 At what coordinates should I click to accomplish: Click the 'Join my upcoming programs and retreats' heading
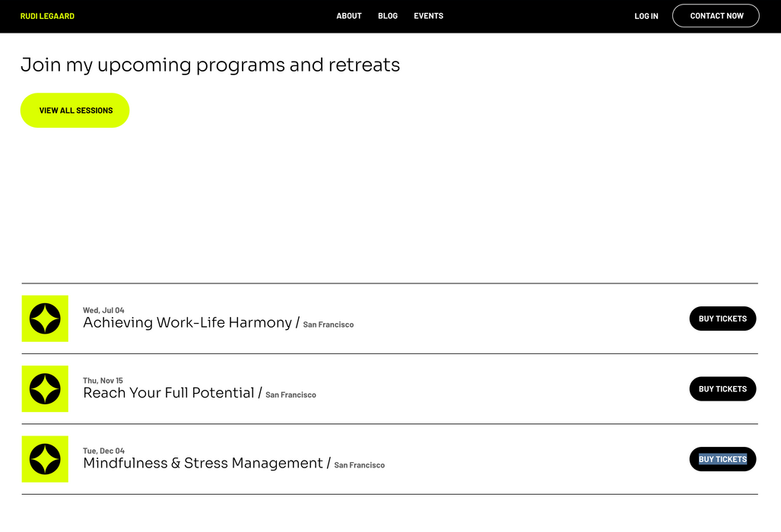coord(210,65)
